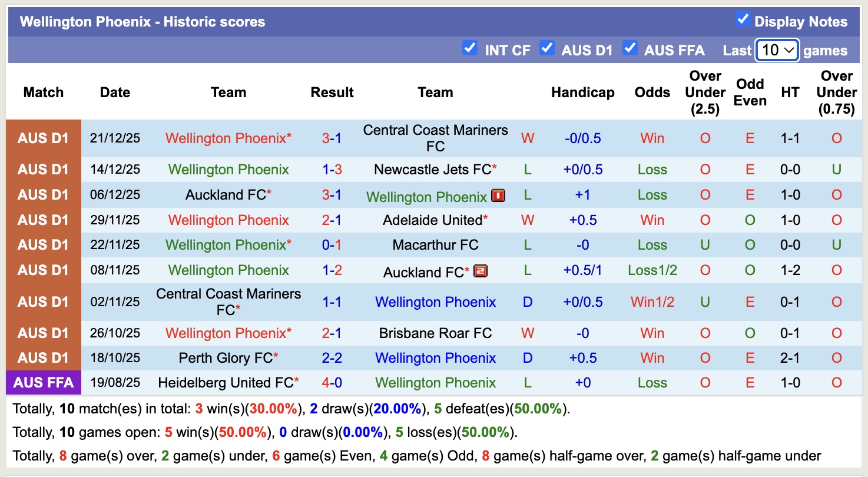Open the Newcastle Jets FC team link
This screenshot has width=868, height=477.
pos(435,170)
